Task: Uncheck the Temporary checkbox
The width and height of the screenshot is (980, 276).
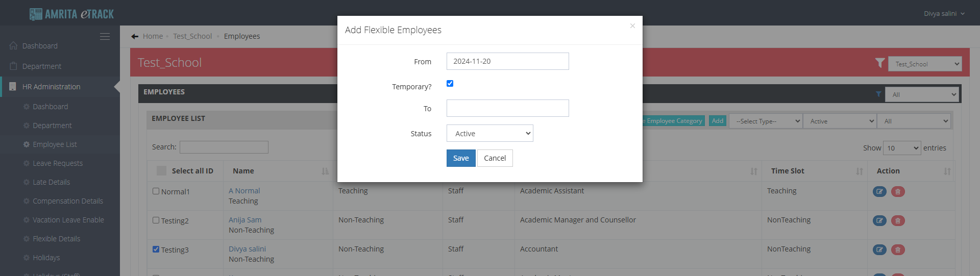Action: point(450,84)
